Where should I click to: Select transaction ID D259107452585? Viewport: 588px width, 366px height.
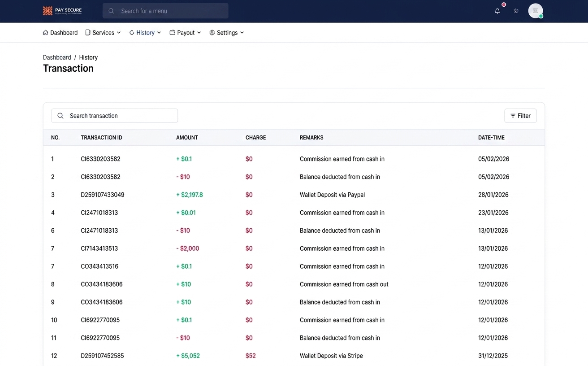click(102, 356)
